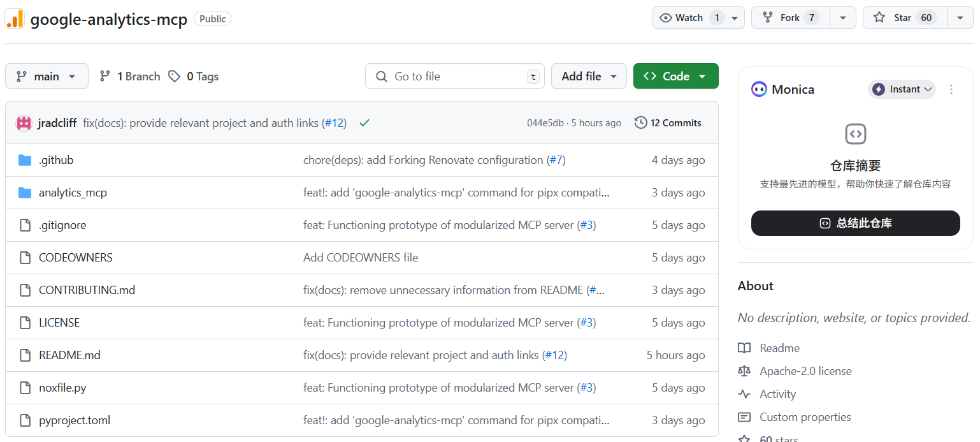This screenshot has width=980, height=442.
Task: Open the main branch selector dropdown
Action: click(x=47, y=77)
